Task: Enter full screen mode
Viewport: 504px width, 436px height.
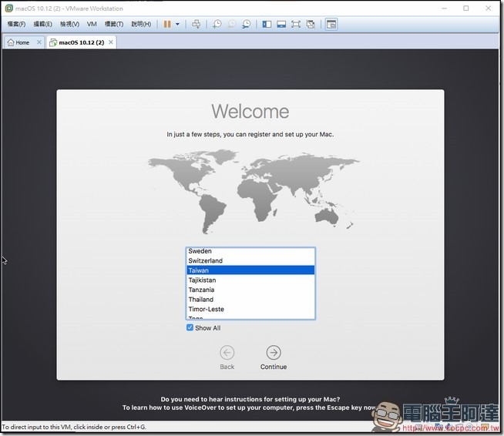Action: [x=296, y=24]
